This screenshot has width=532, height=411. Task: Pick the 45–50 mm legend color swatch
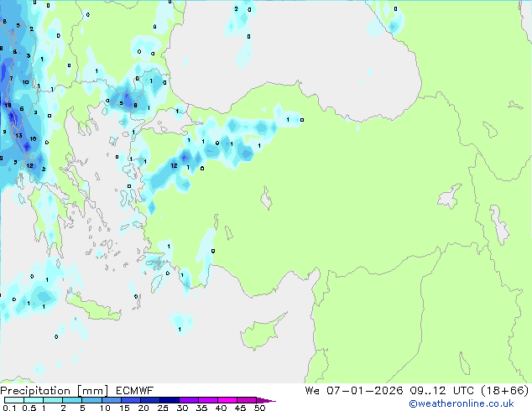tap(247, 400)
